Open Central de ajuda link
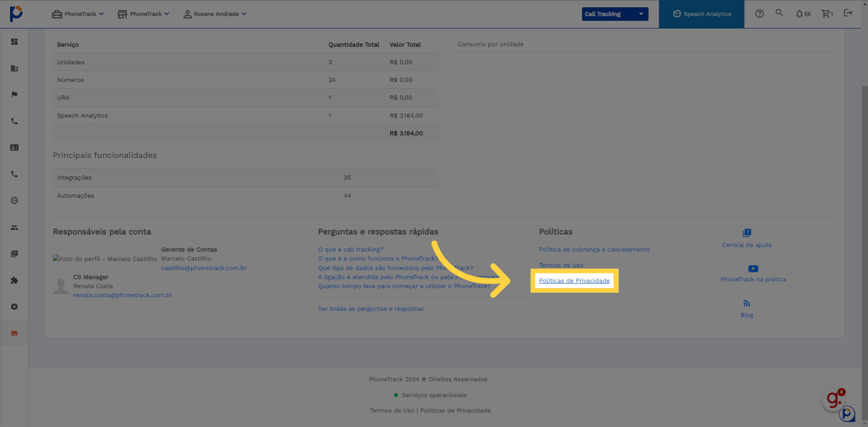868x427 pixels. pyautogui.click(x=747, y=245)
